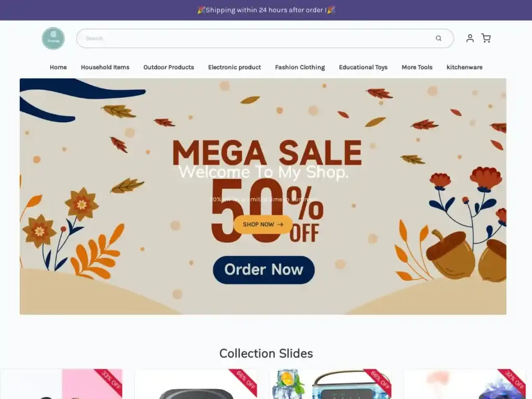Select Educational Toys menu item

363,67
